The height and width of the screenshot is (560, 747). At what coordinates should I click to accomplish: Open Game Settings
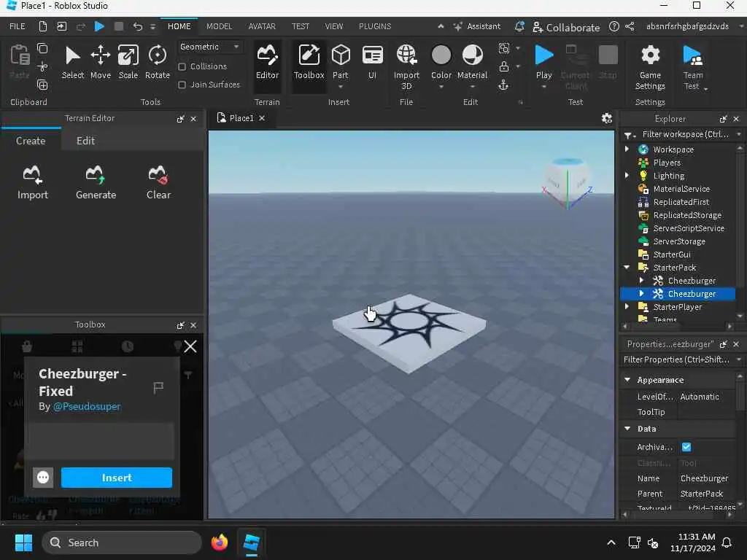(x=650, y=67)
